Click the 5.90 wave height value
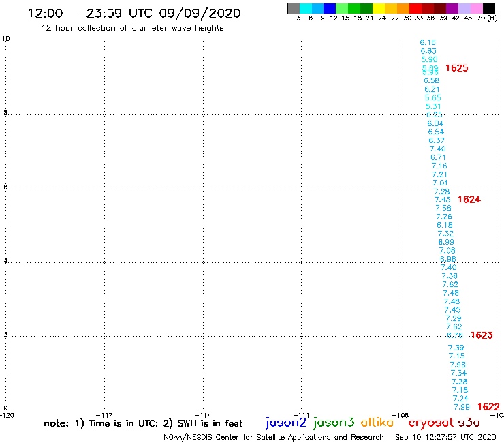504x443 pixels. [x=430, y=59]
